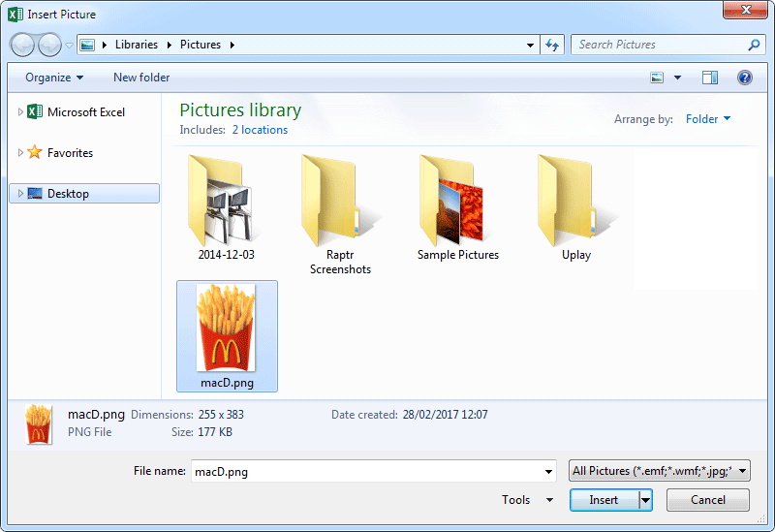Open the Organize menu

click(54, 78)
